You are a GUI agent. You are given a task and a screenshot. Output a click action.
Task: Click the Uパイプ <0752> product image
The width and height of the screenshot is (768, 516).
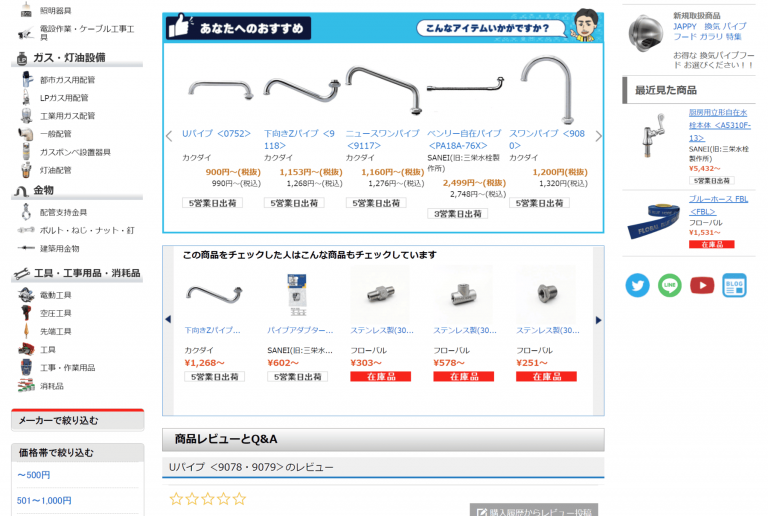point(221,91)
